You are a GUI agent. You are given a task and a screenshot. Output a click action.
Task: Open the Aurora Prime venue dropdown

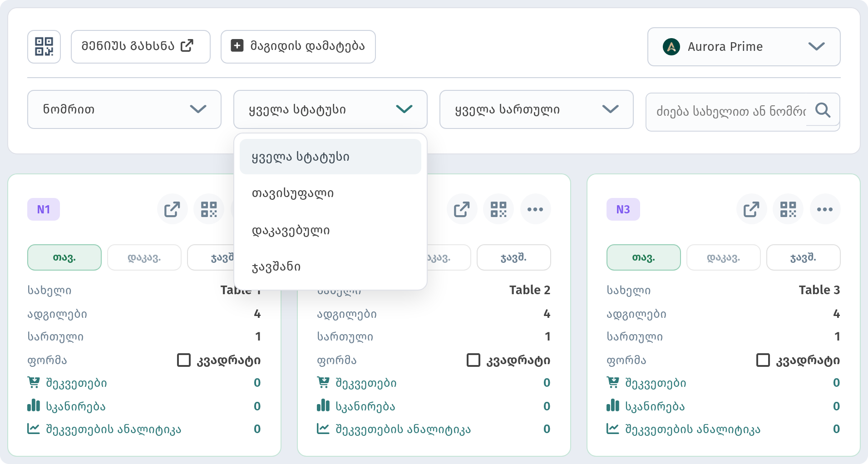(744, 47)
